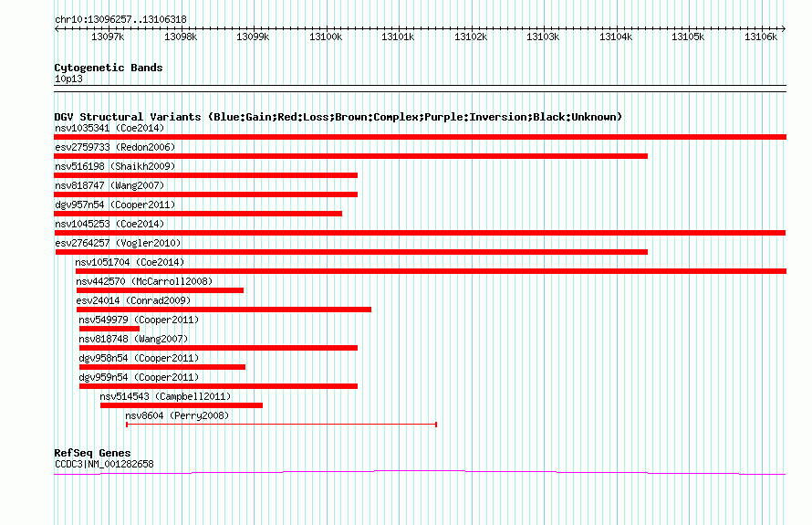
Task: Click the 13097k ruler mark
Action: [108, 37]
